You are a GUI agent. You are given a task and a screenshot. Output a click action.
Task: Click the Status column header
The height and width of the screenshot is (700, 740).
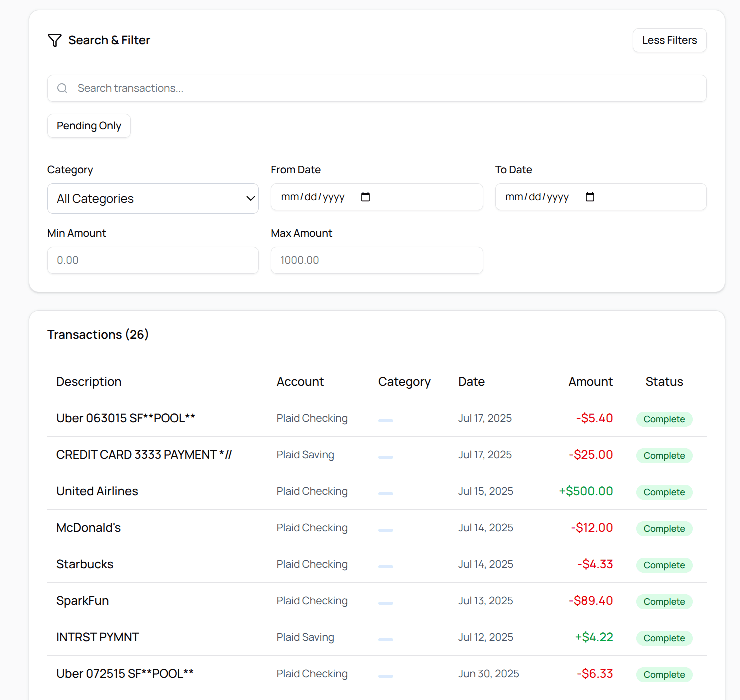[x=664, y=381]
